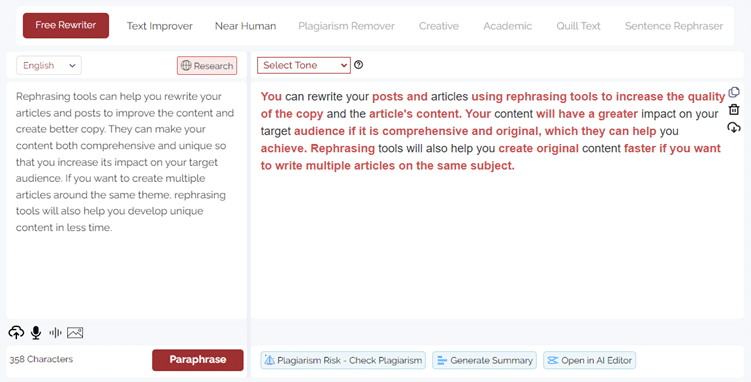Click inside the input text area
This screenshot has height=382, width=751.
point(126,200)
